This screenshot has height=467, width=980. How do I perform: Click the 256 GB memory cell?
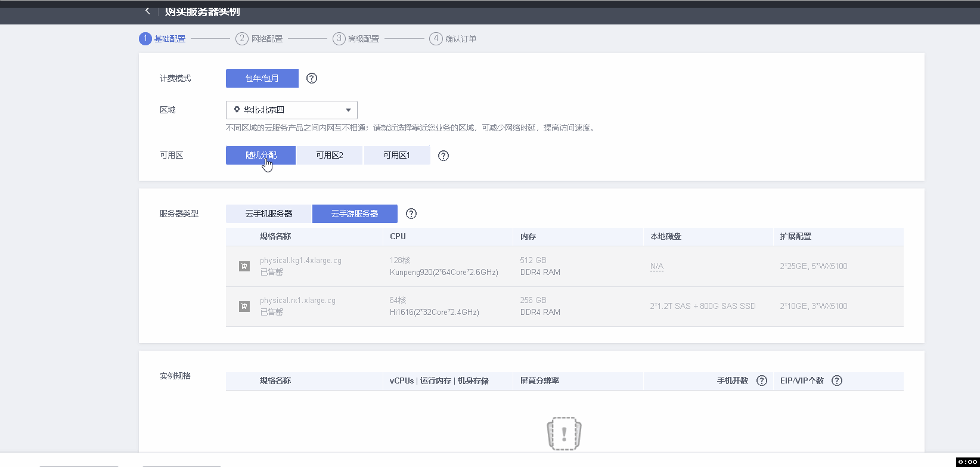[534, 300]
